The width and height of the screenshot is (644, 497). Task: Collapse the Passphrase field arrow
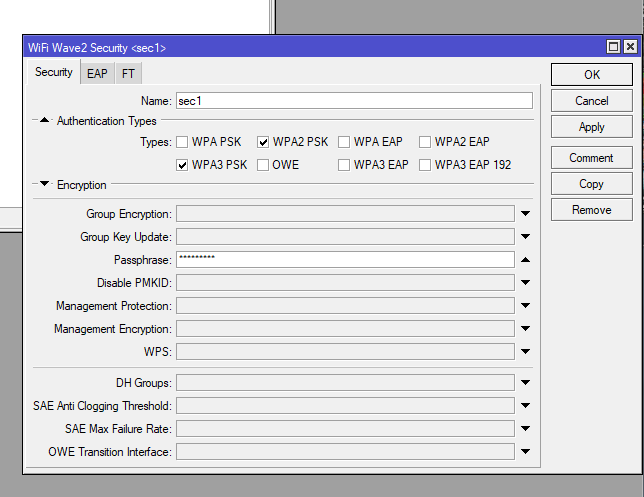point(525,260)
